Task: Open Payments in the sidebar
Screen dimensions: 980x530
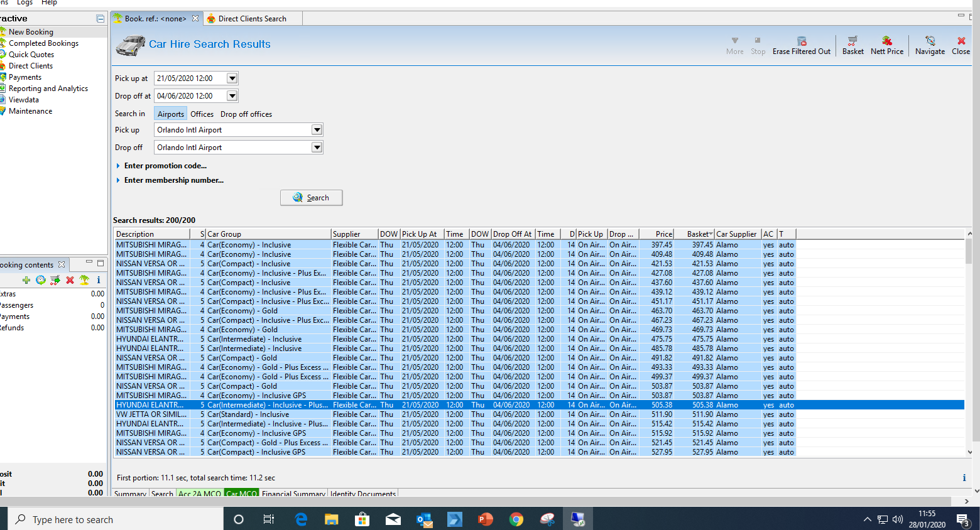Action: (x=24, y=77)
